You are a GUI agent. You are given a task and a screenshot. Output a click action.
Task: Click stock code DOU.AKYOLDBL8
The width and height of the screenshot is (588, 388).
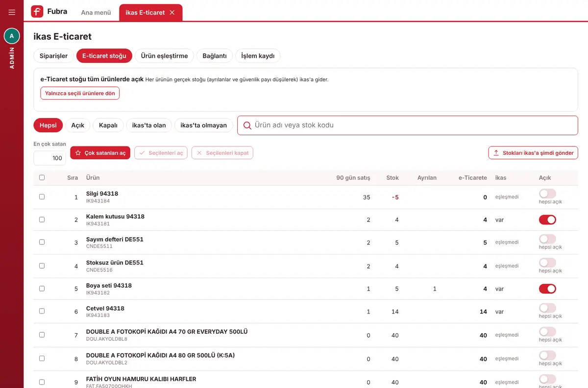(107, 339)
